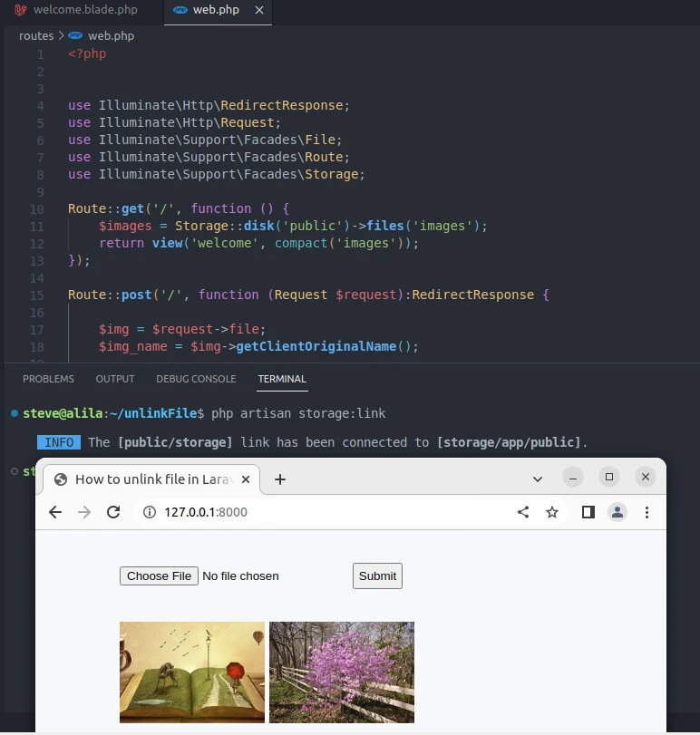
Task: Expand the browser tab search dropdown arrow
Action: click(x=538, y=479)
